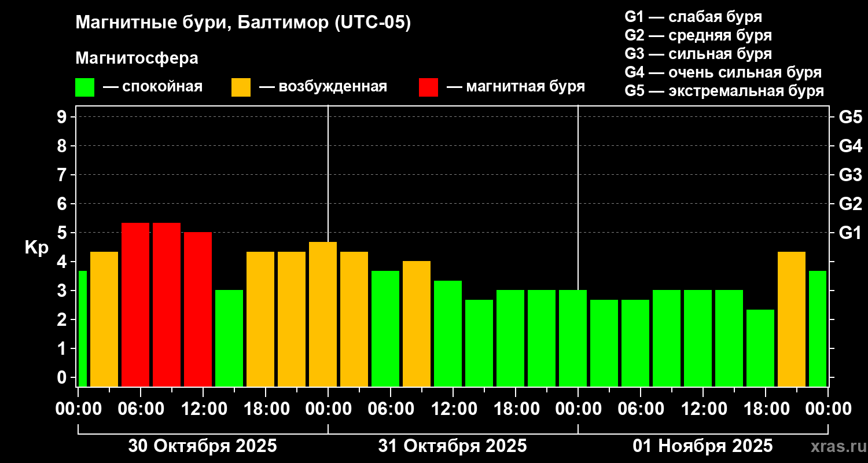Click the tallest orange bar ending at midnight 31 Октября
This screenshot has height=463, width=868.
323,314
